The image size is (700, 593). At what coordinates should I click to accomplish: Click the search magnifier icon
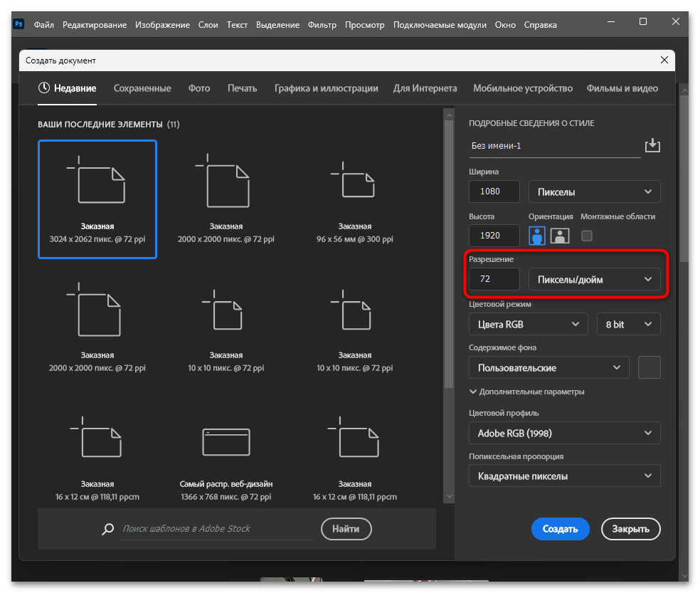(x=107, y=529)
